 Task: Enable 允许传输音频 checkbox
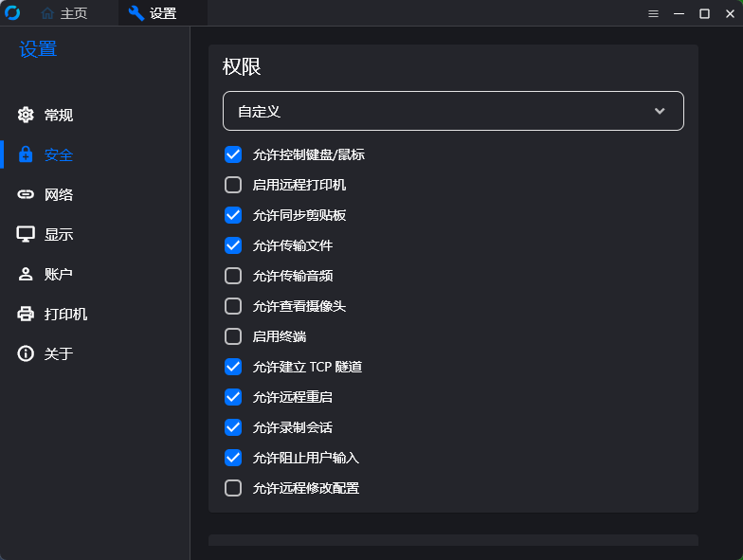233,276
